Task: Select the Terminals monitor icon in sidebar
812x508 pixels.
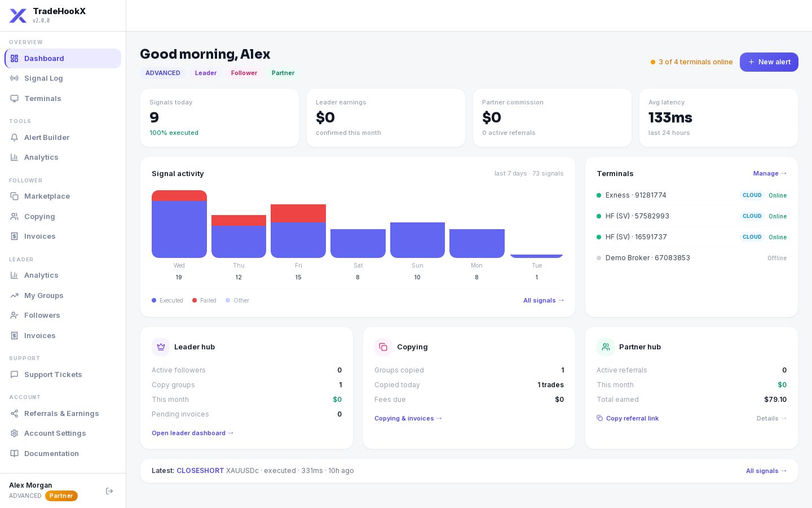Action: coord(15,99)
